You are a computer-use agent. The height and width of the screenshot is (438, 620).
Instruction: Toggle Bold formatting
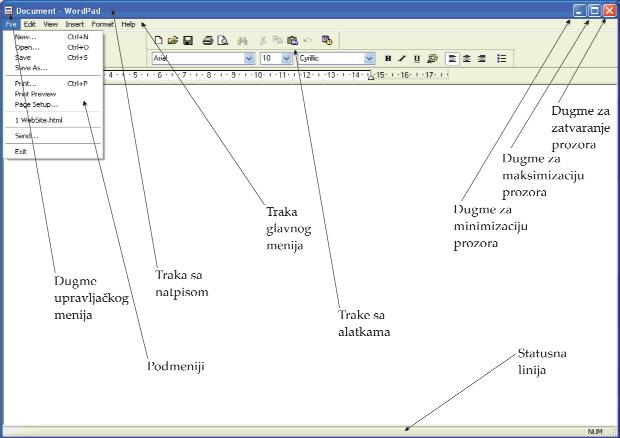(x=388, y=59)
